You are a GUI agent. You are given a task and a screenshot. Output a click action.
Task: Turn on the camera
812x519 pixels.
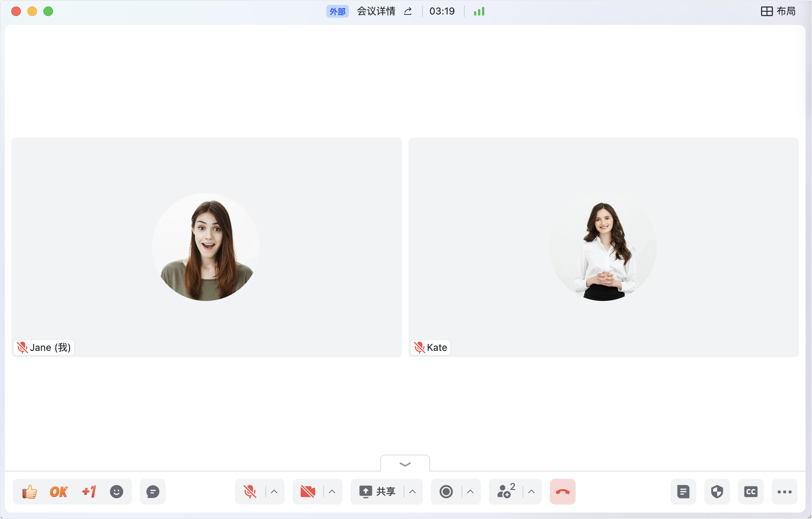tap(308, 492)
